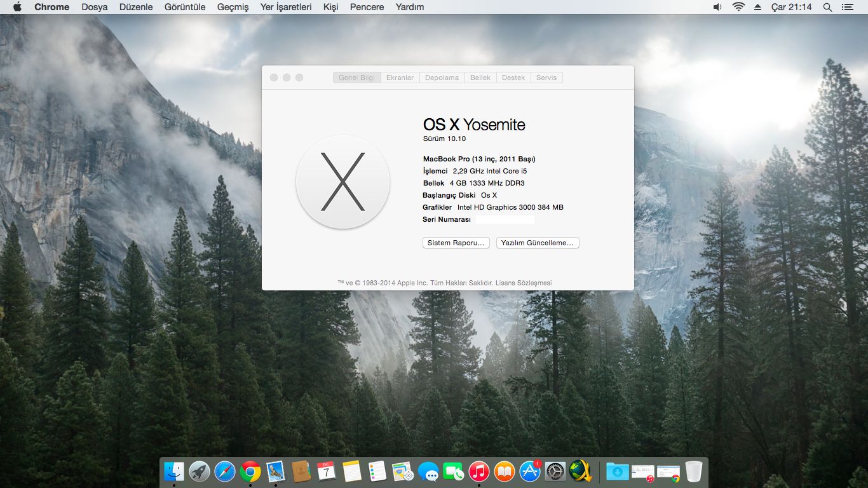The width and height of the screenshot is (868, 488).
Task: Click the Seri Numarası label
Action: [447, 219]
